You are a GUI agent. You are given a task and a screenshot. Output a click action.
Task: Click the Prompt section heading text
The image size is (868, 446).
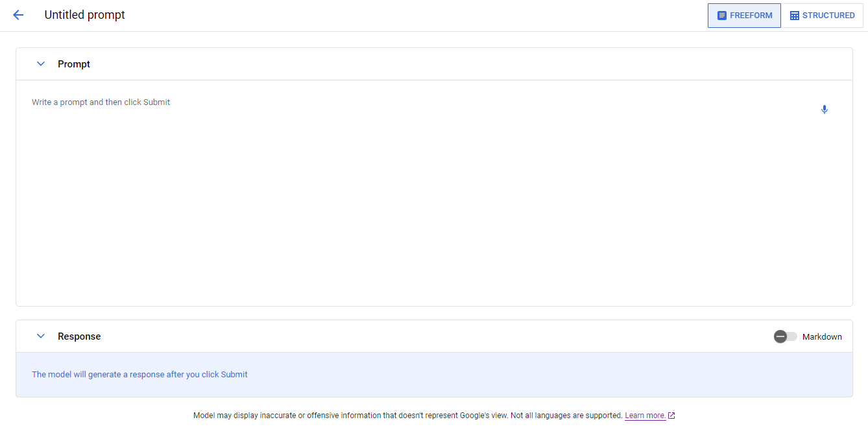74,64
